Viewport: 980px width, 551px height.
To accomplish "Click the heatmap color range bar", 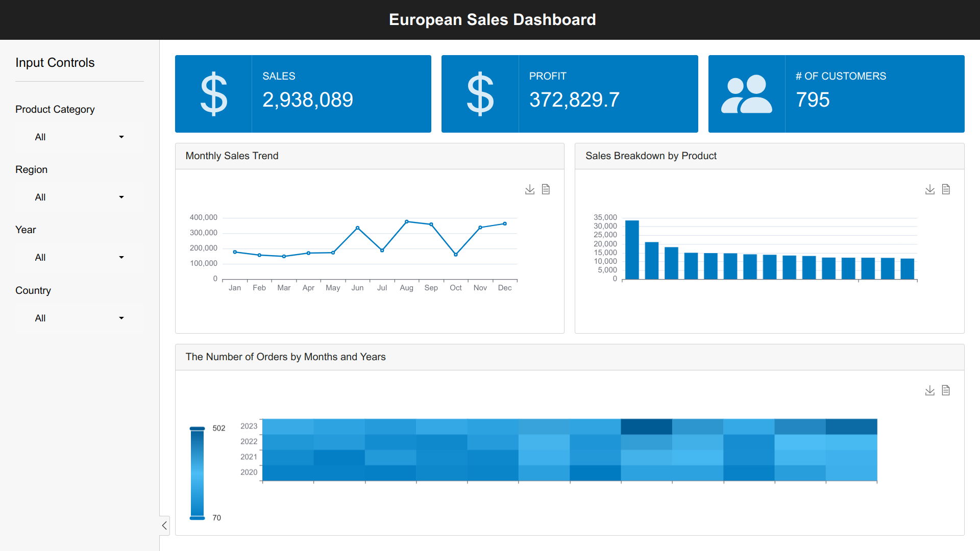I will [197, 473].
